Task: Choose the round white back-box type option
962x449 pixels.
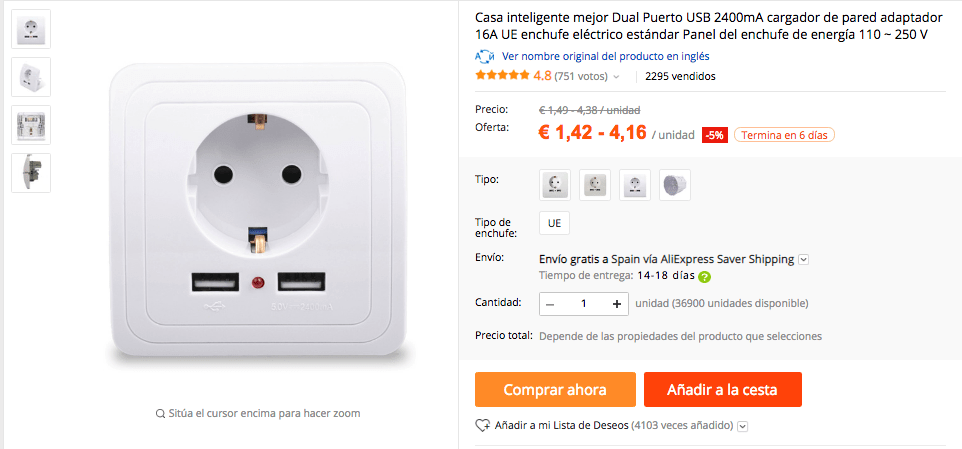Action: point(675,185)
